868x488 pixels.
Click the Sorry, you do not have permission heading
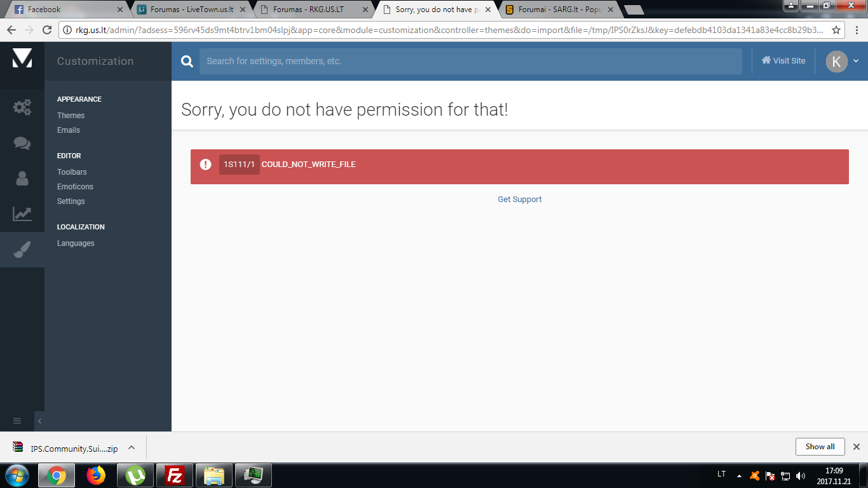point(344,109)
